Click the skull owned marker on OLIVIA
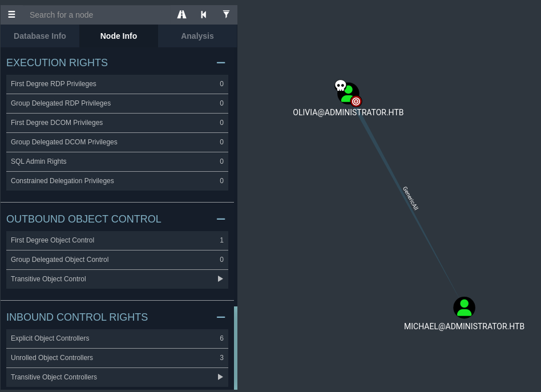Screen dimensions: 541x392 pos(341,86)
